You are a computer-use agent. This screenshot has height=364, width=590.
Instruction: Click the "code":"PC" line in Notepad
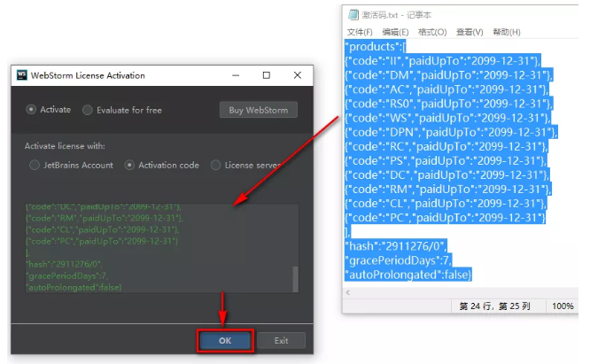click(445, 218)
